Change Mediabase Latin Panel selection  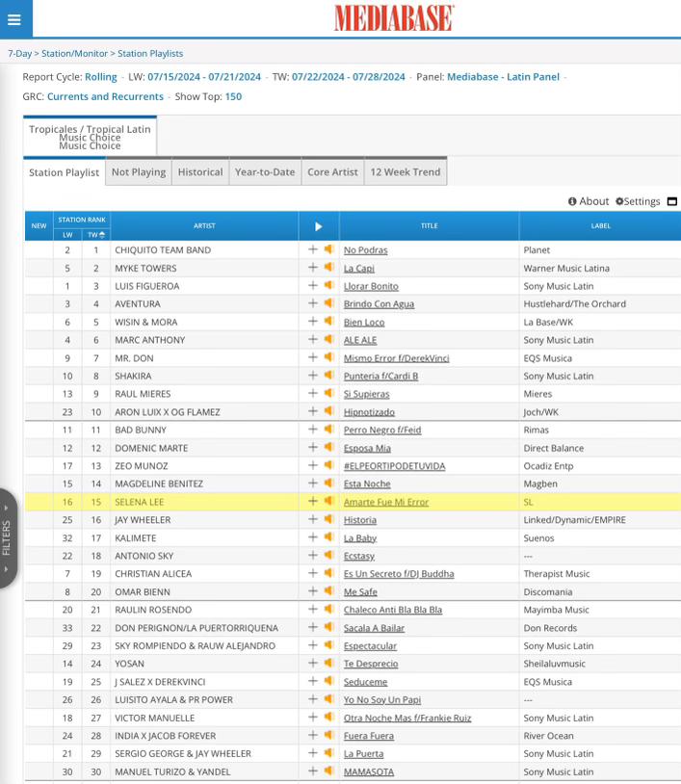(503, 77)
